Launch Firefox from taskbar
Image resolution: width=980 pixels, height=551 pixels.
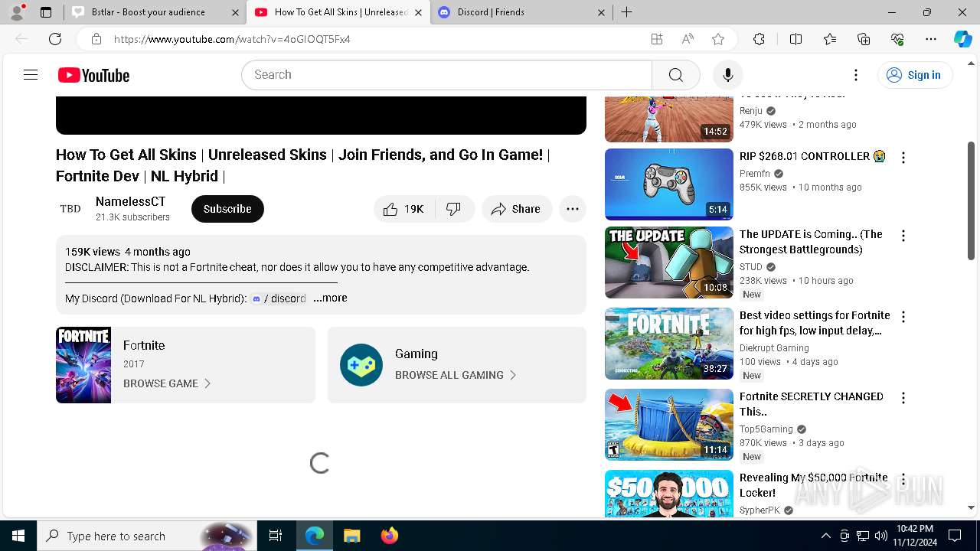point(390,536)
